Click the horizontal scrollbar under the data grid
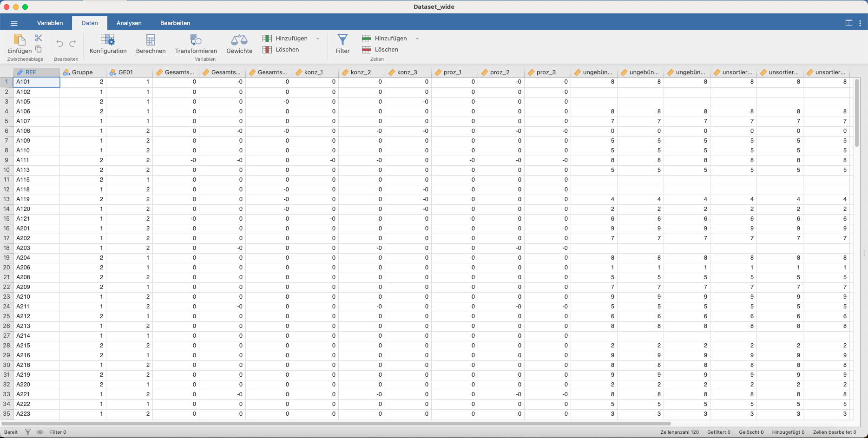Screen dimensions: 868x438 click(336, 424)
